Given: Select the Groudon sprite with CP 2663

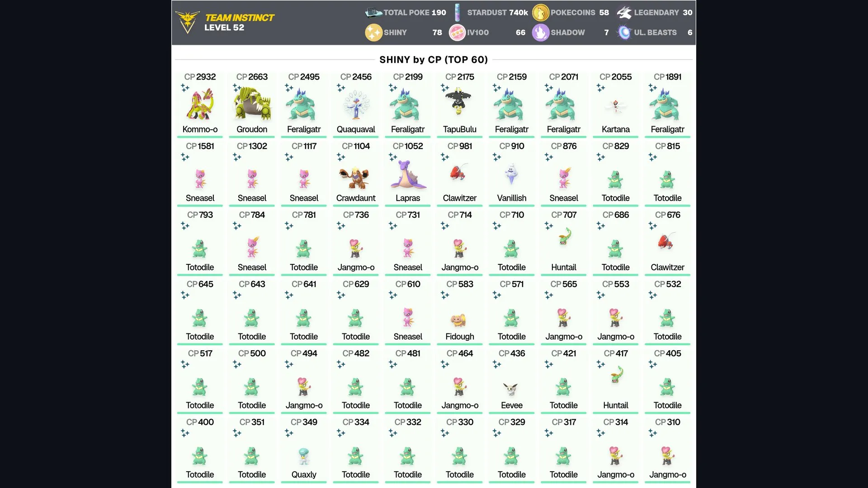Looking at the screenshot, I should 252,104.
